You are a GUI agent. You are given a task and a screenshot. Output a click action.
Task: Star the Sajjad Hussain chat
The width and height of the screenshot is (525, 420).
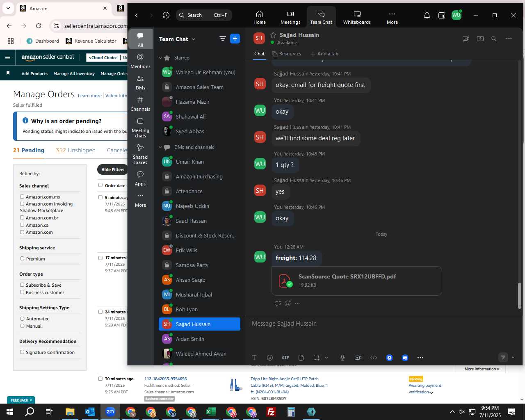point(273,35)
